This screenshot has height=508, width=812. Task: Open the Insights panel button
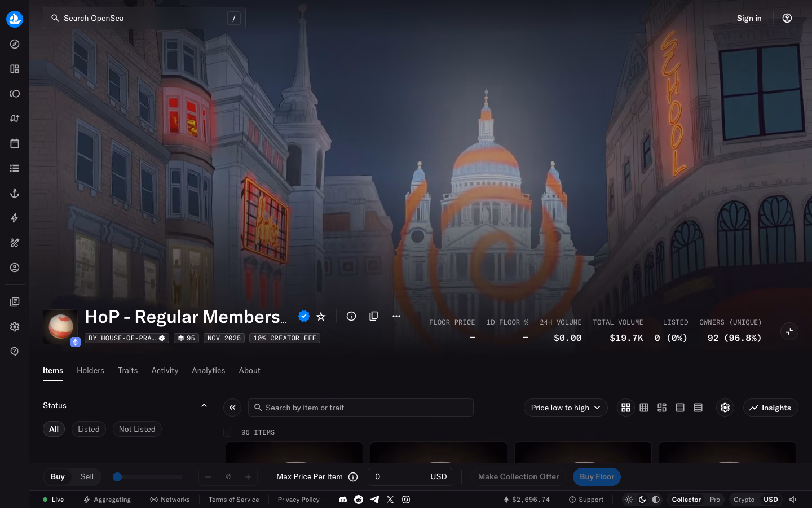[770, 408]
